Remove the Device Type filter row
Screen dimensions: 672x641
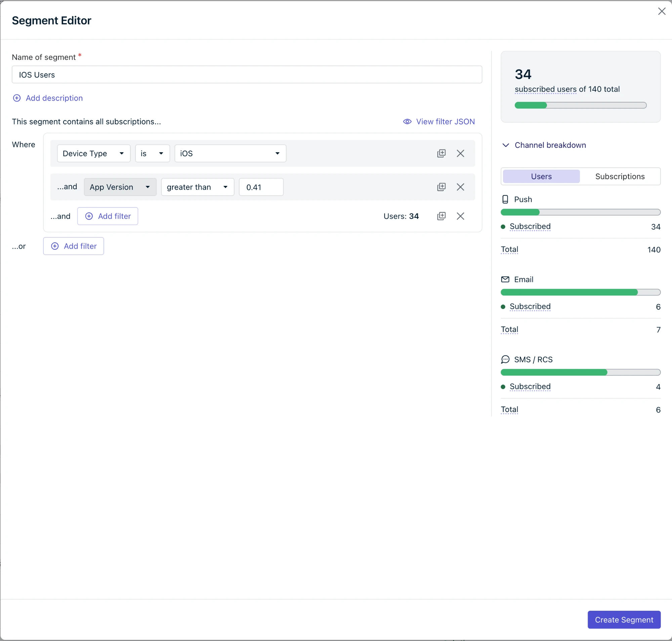click(460, 153)
